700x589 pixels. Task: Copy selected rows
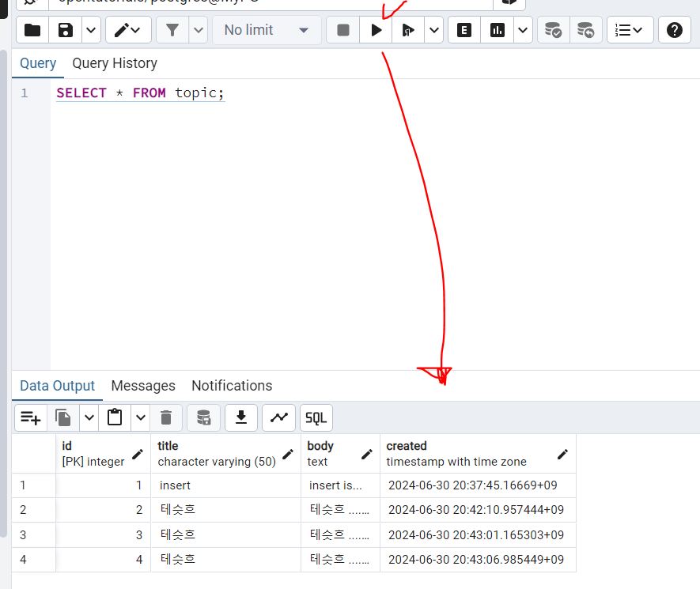pos(63,418)
